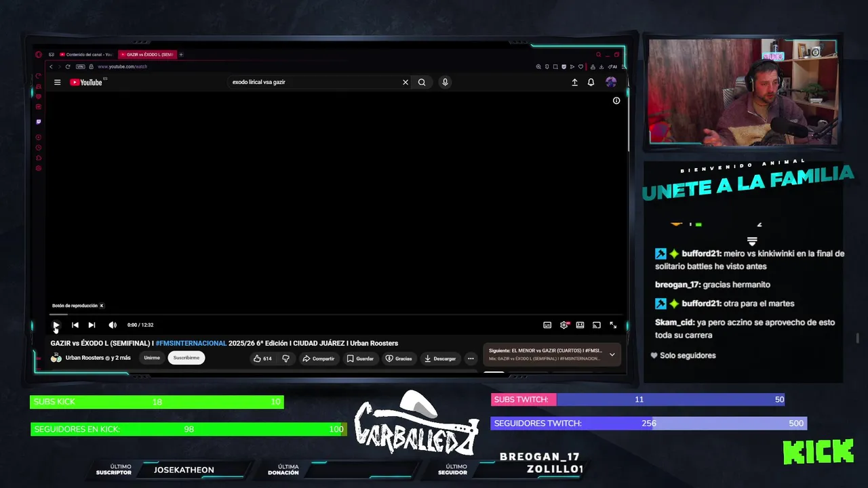Click the Compartir share button
The width and height of the screenshot is (868, 488).
pos(318,359)
